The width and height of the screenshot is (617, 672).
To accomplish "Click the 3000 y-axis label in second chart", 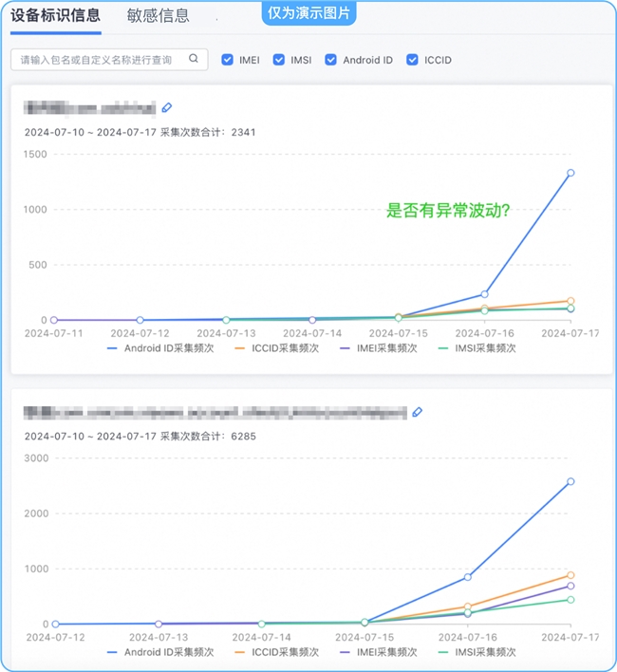I will click(36, 458).
